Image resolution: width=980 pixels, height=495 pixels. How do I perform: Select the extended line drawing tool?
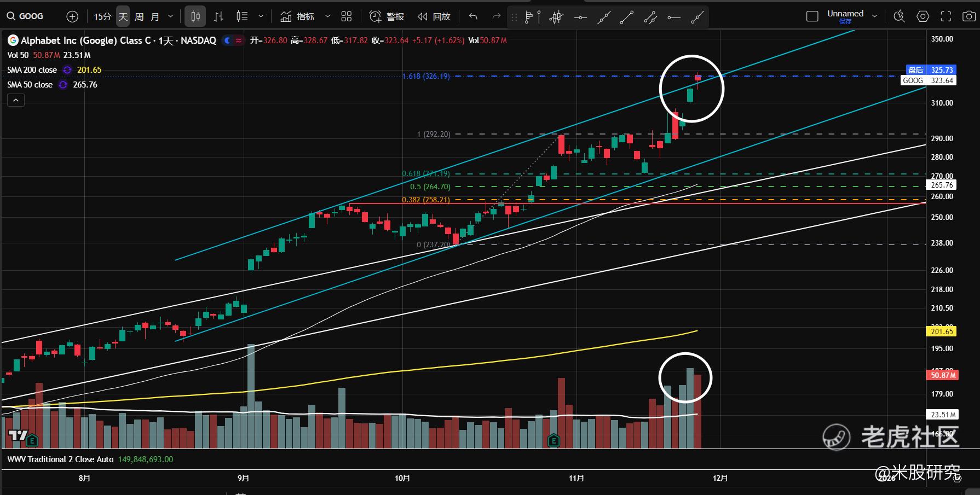click(603, 18)
